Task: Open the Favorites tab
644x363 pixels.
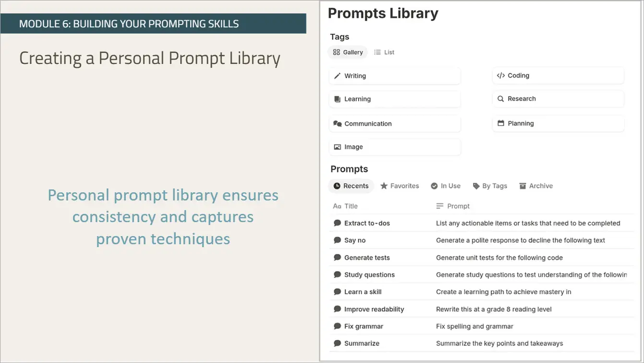Action: coord(400,186)
